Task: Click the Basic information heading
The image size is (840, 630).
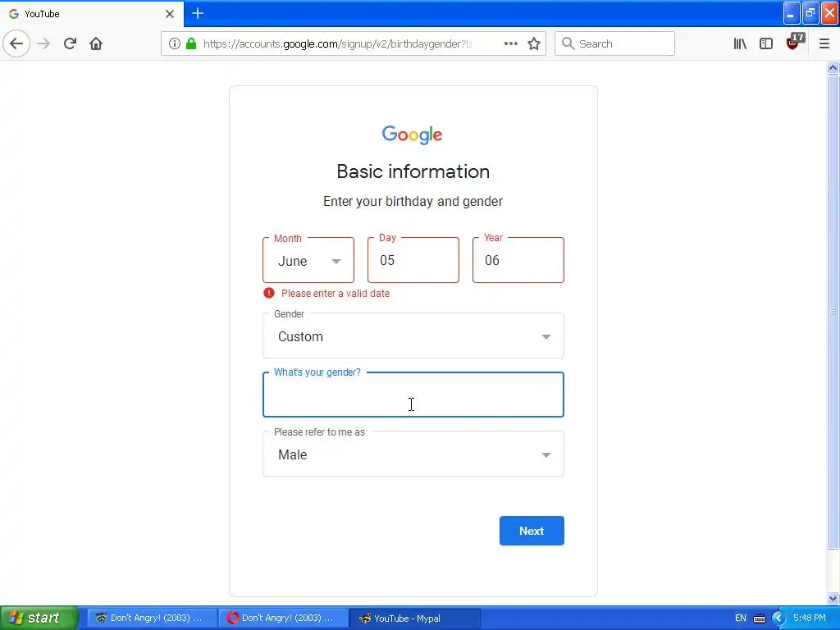Action: [x=413, y=171]
